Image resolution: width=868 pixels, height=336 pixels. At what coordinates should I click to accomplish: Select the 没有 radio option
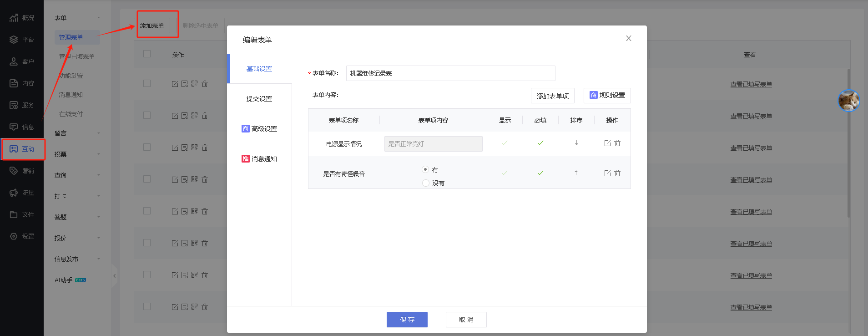[x=426, y=183]
